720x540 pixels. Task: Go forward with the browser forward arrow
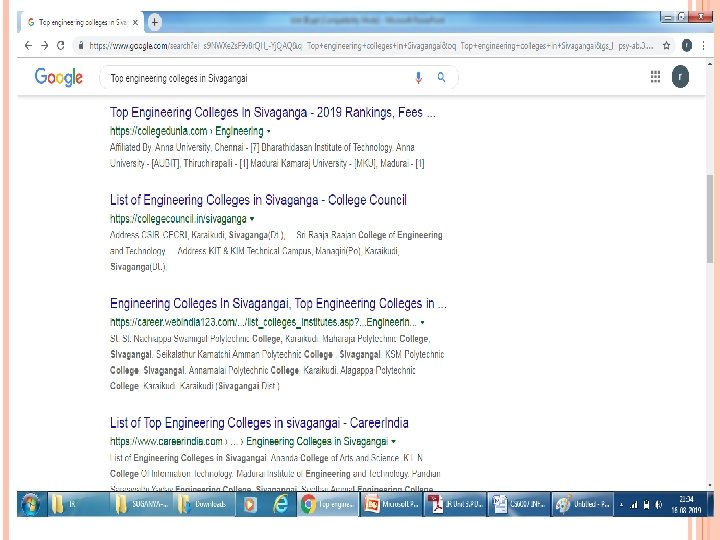tap(45, 45)
